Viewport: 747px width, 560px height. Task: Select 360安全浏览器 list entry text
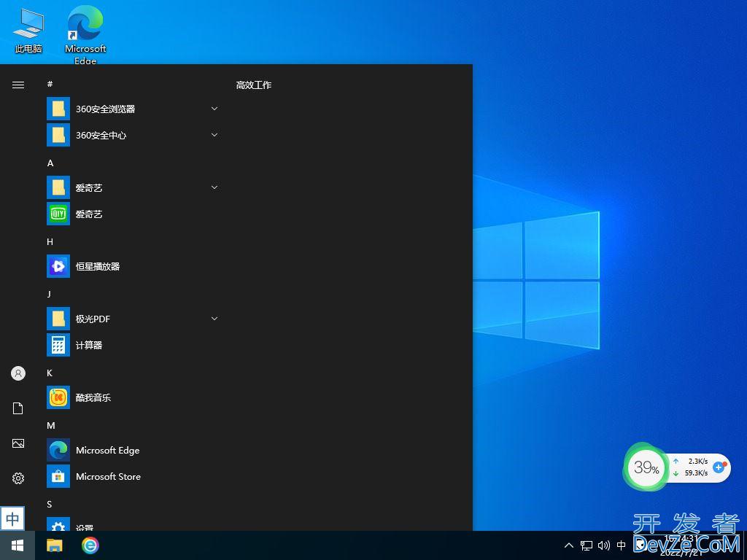105,109
